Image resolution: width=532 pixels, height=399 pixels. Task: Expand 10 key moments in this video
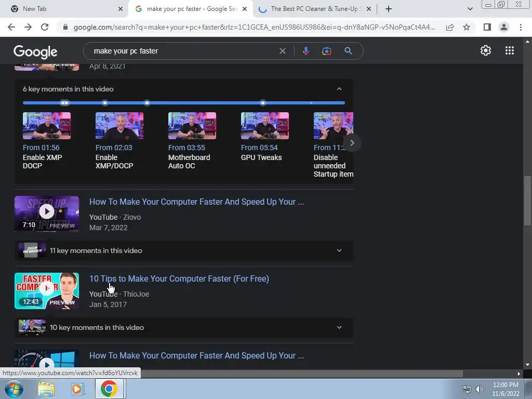click(x=339, y=327)
